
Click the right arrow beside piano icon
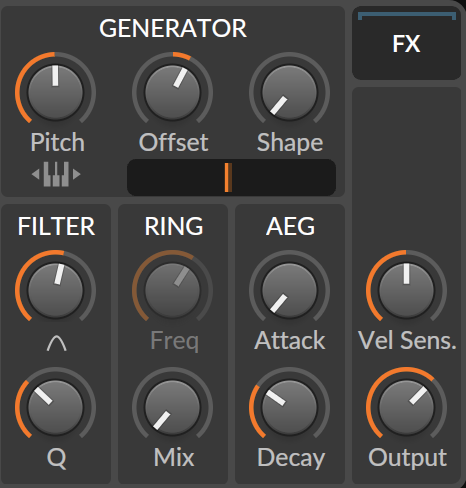tap(77, 174)
